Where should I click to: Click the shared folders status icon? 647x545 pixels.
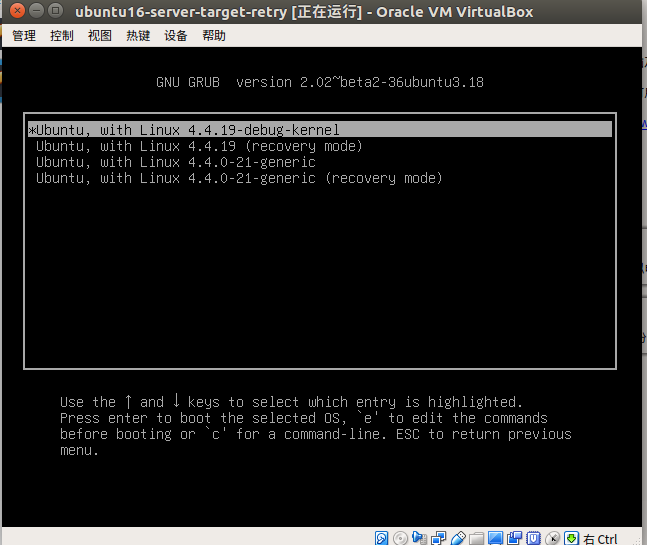pos(477,538)
